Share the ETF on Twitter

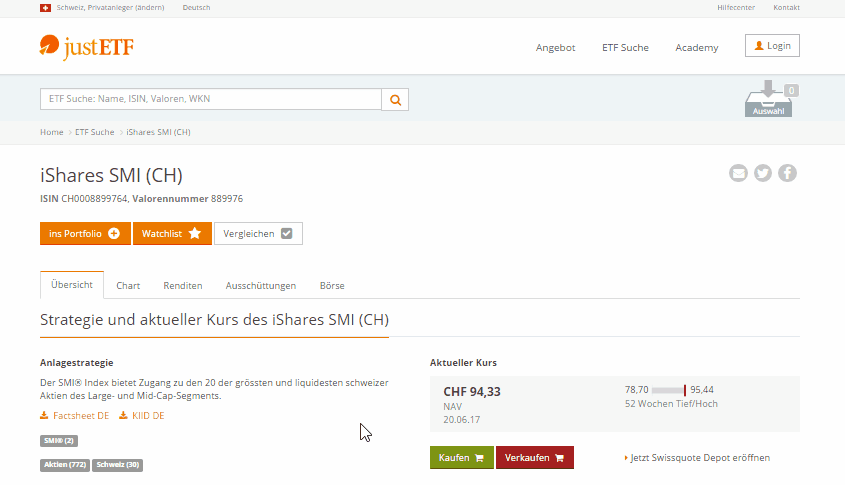763,173
